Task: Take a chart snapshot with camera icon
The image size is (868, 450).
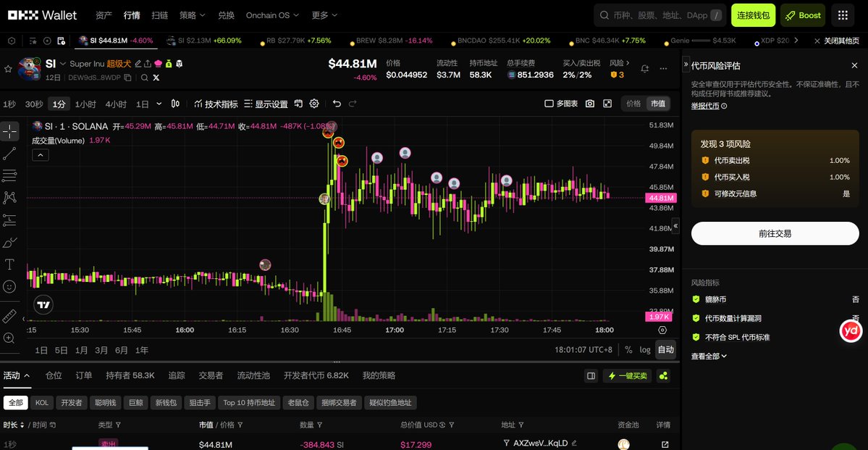Action: [590, 104]
